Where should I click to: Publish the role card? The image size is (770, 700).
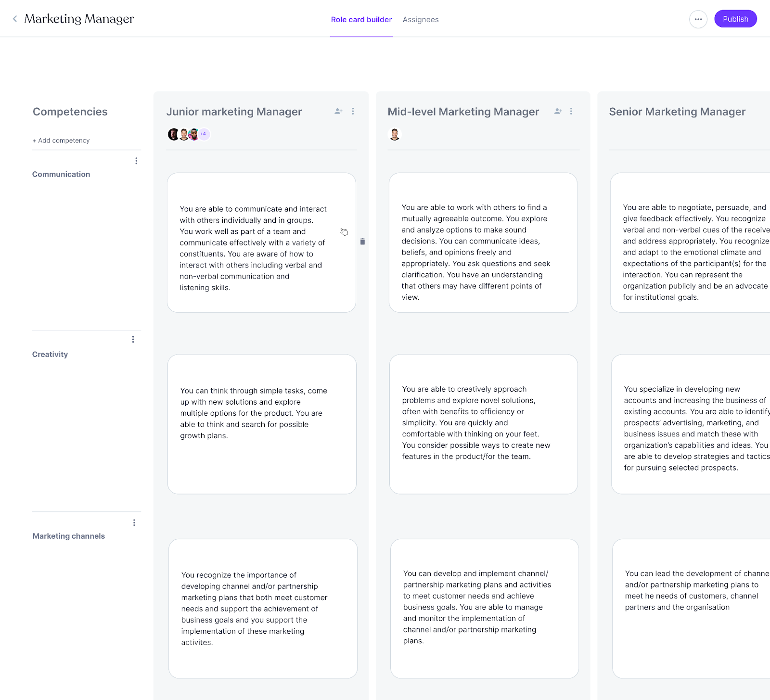coord(735,19)
